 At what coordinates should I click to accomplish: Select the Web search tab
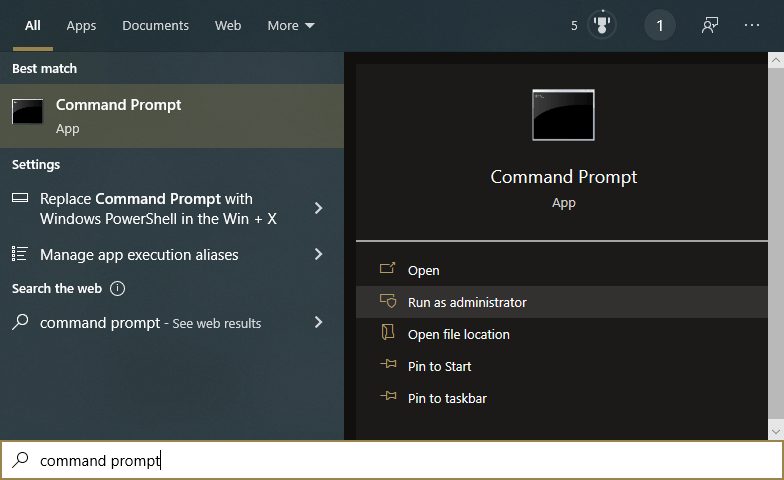pos(228,26)
